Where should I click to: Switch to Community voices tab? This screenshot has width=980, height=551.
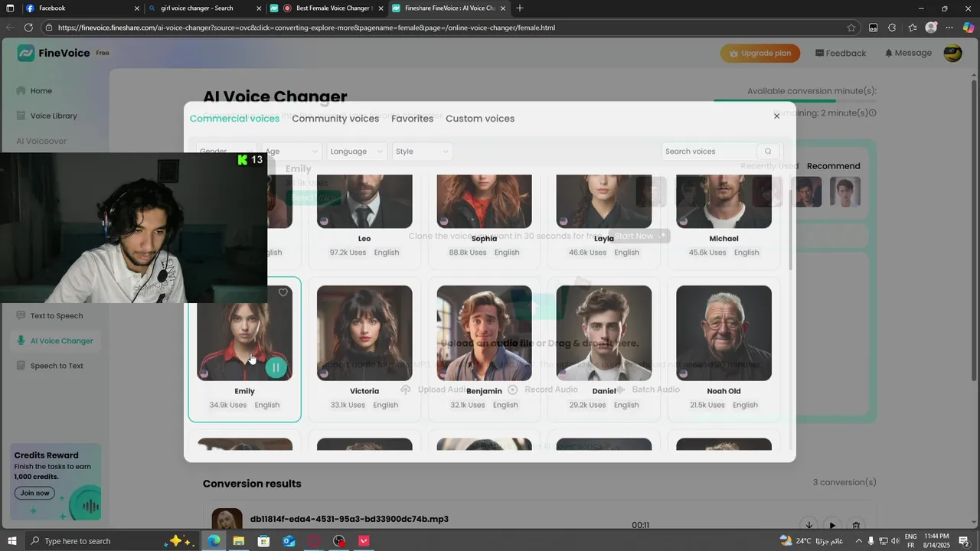(x=335, y=119)
